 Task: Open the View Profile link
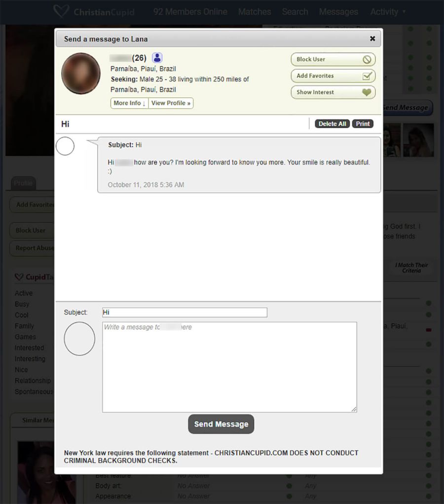(x=170, y=103)
